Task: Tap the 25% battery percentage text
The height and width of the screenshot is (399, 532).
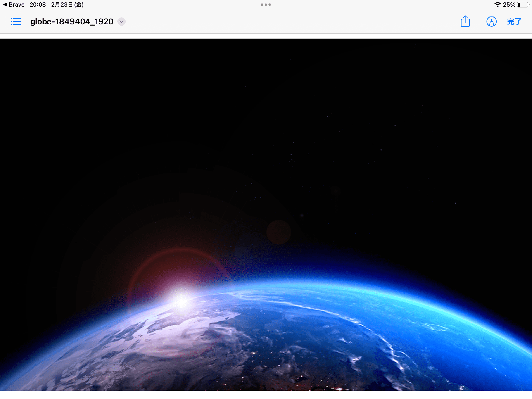Action: pyautogui.click(x=509, y=5)
